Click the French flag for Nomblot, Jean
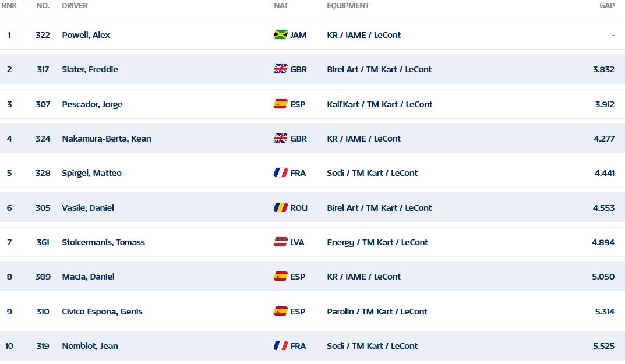The width and height of the screenshot is (625, 364). pyautogui.click(x=281, y=346)
